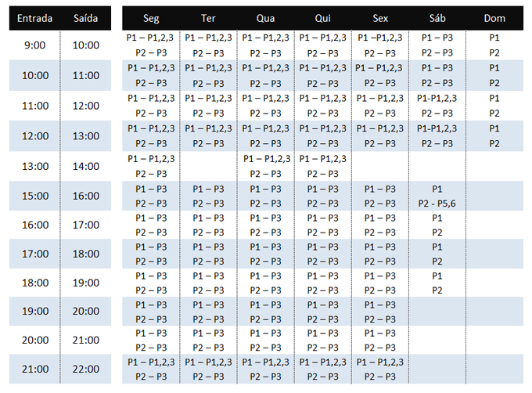Select the Sex day header

380,18
